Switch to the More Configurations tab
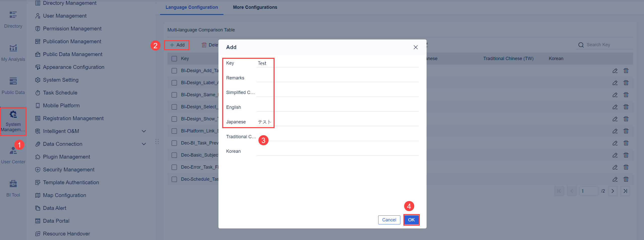Viewport: 644px width, 240px height. click(x=255, y=7)
